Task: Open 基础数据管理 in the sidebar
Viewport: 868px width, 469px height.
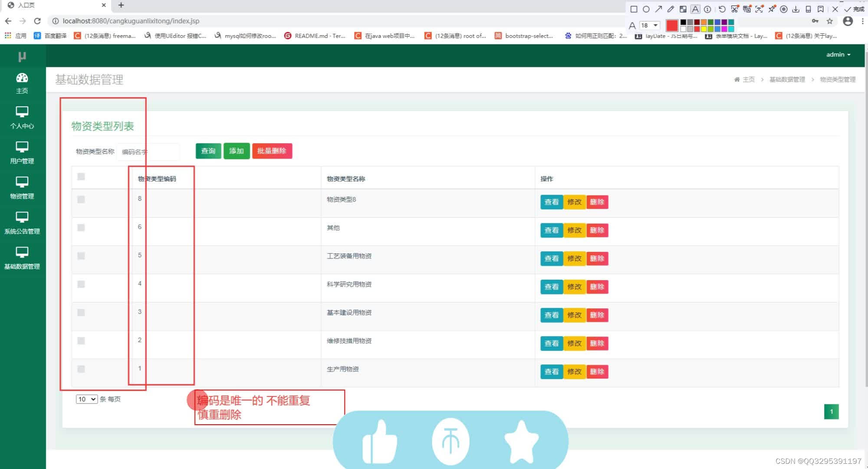Action: (x=22, y=258)
